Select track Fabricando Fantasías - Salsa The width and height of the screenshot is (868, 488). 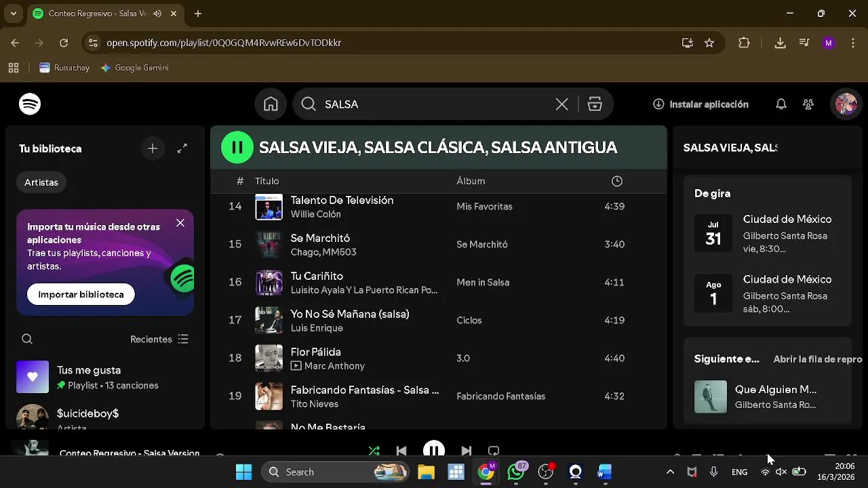coord(365,390)
